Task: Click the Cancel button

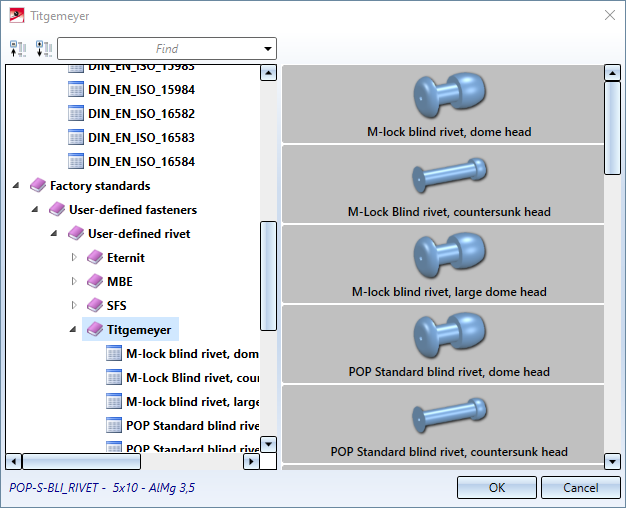Action: pyautogui.click(x=580, y=488)
